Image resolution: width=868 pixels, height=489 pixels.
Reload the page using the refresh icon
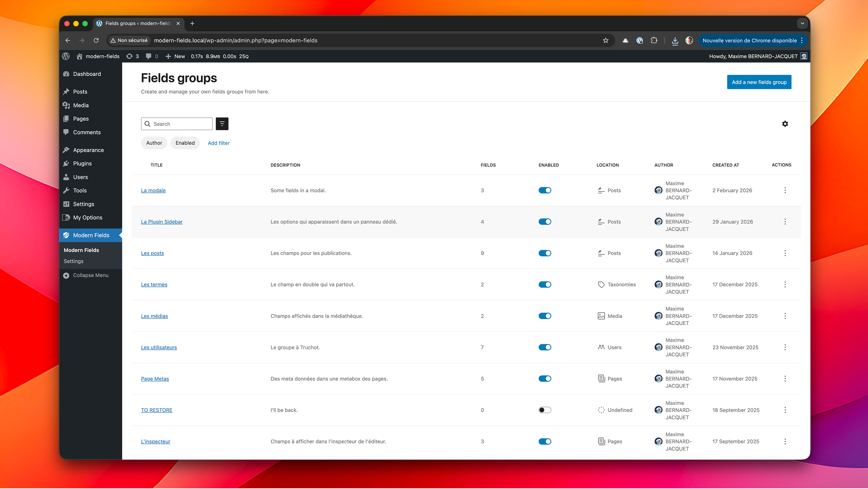[x=96, y=41]
